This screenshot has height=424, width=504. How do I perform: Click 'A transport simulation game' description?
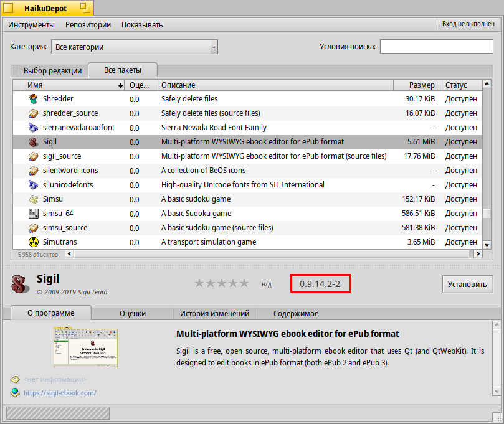pos(209,242)
